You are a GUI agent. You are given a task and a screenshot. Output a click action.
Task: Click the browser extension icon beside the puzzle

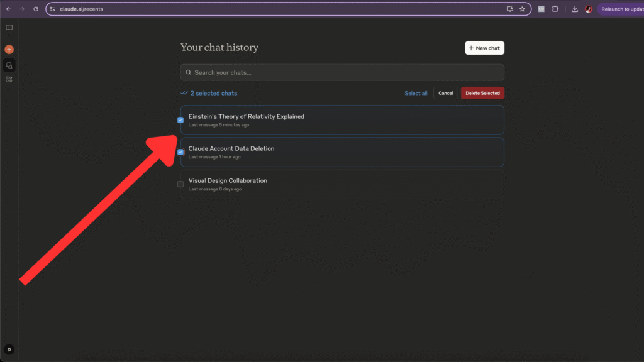tap(541, 9)
